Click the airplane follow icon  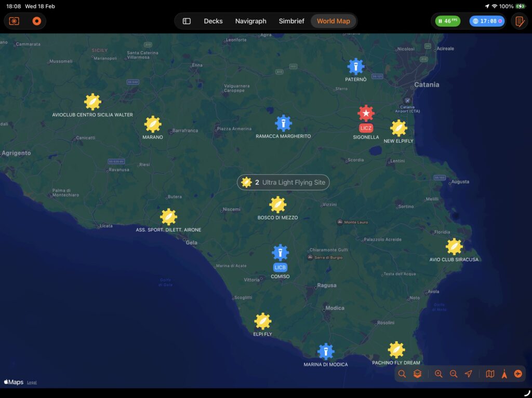point(518,374)
